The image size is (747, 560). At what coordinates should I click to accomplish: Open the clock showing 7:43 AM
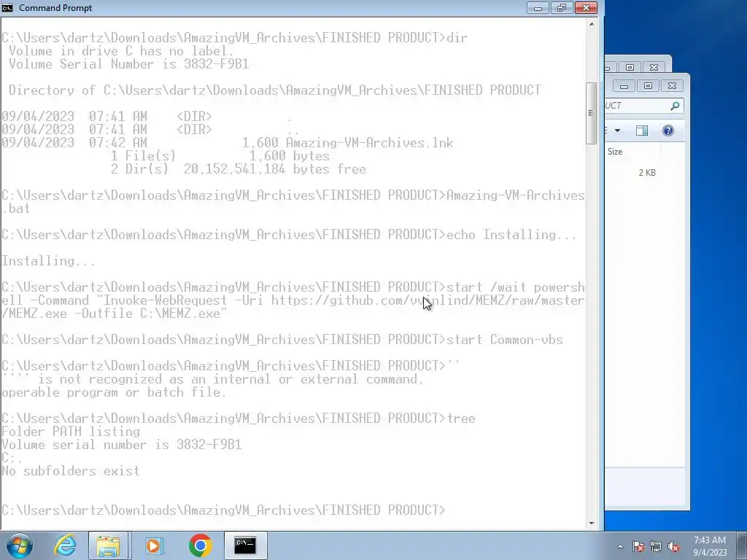(x=709, y=546)
